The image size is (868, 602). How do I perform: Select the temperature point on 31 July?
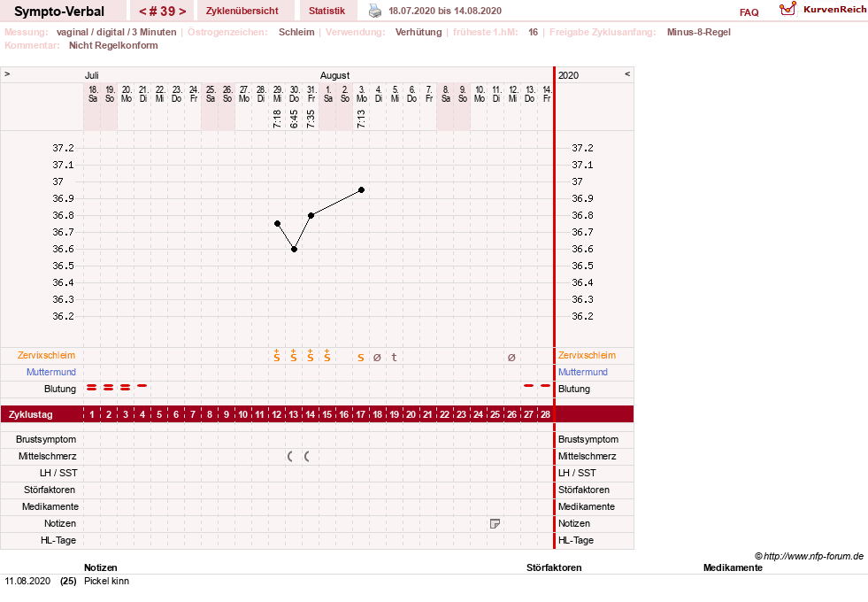pyautogui.click(x=311, y=215)
